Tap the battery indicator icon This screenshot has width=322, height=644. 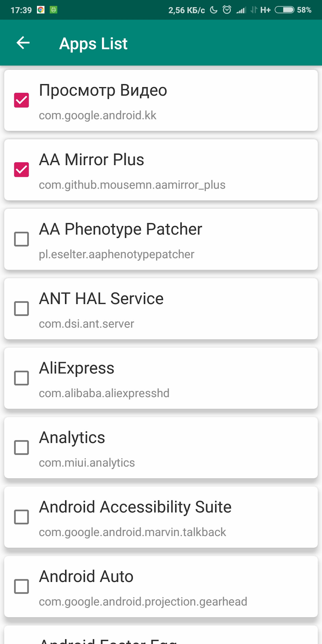tap(284, 10)
